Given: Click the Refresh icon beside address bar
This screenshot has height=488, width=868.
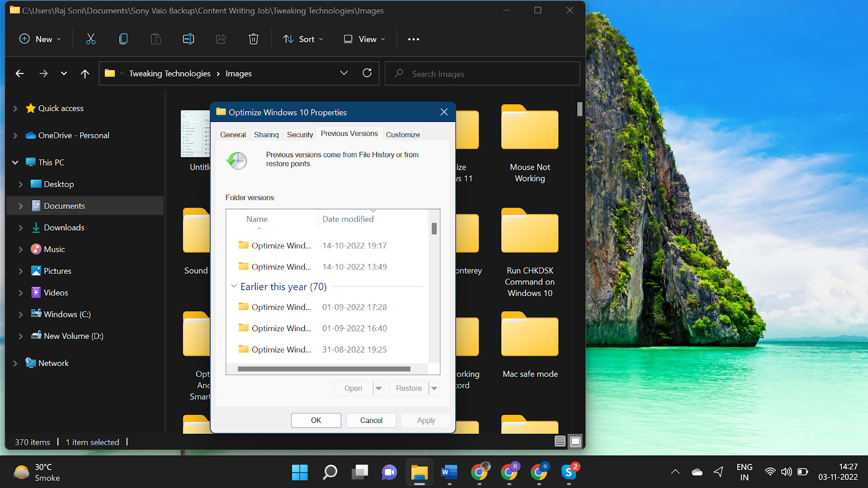Looking at the screenshot, I should click(367, 73).
